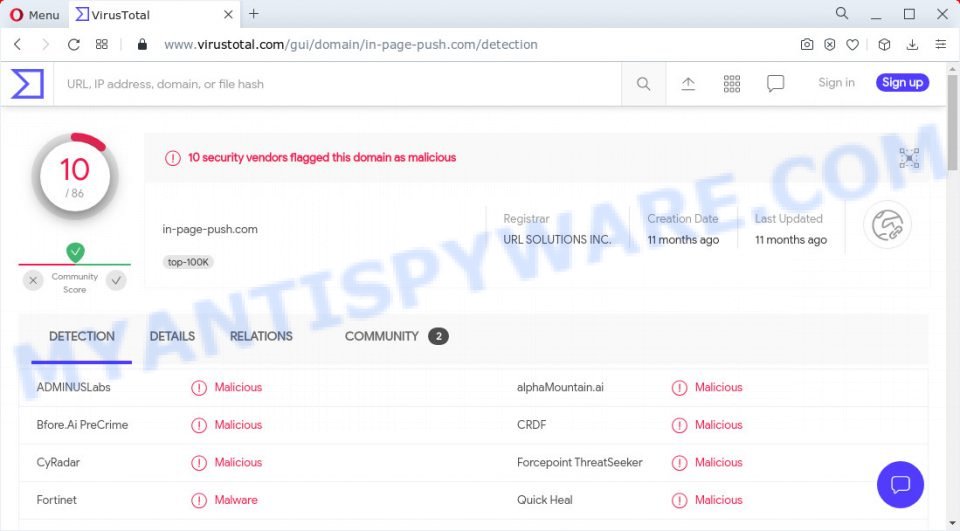Click ADMINUSLabs Malicious verdict
The image size is (960, 531).
(238, 387)
